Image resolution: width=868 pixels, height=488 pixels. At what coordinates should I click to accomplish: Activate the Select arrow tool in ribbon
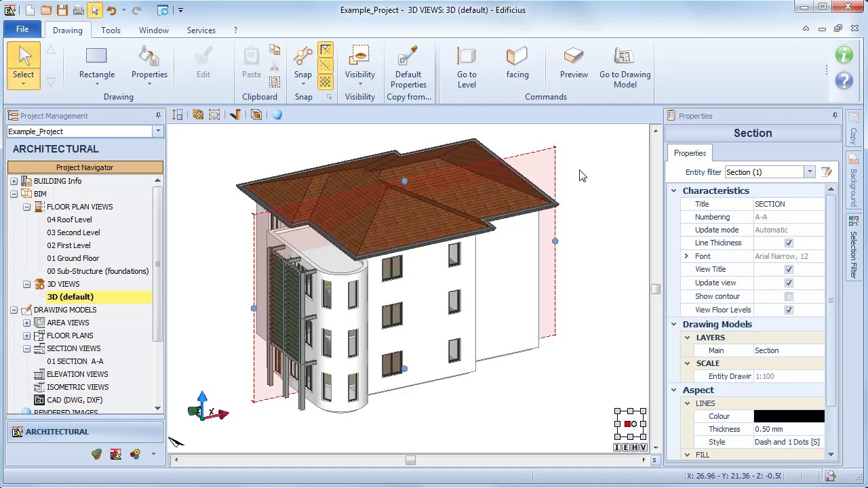pos(23,65)
